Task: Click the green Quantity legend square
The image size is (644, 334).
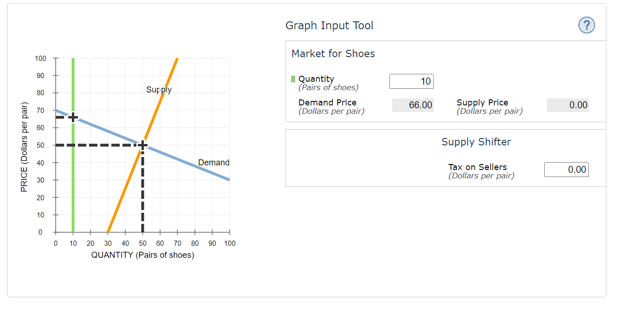Action: pos(293,79)
